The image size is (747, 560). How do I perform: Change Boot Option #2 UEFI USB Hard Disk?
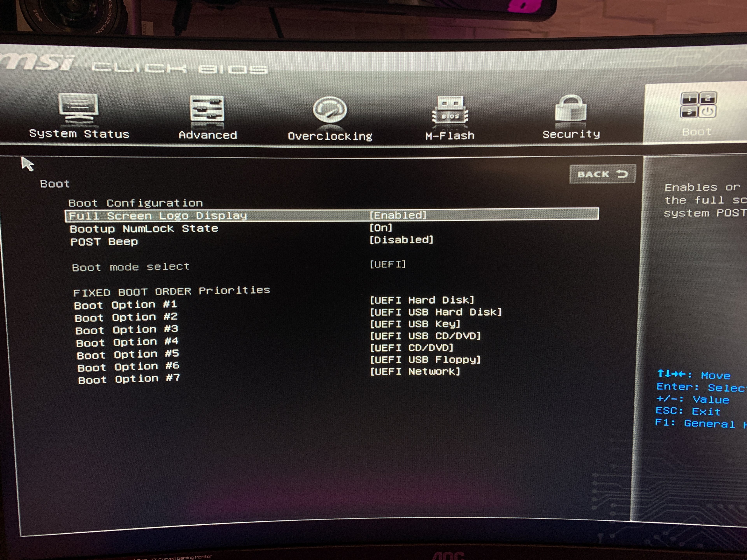(435, 312)
